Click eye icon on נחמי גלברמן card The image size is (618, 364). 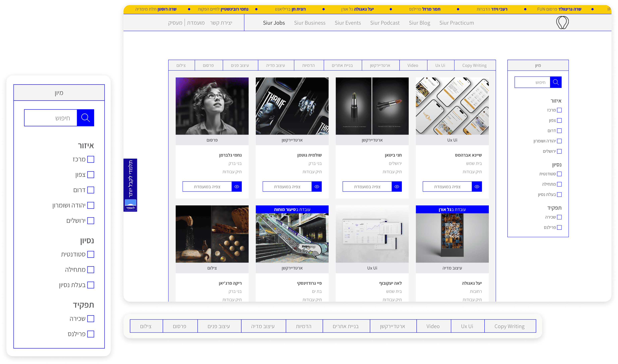[237, 187]
